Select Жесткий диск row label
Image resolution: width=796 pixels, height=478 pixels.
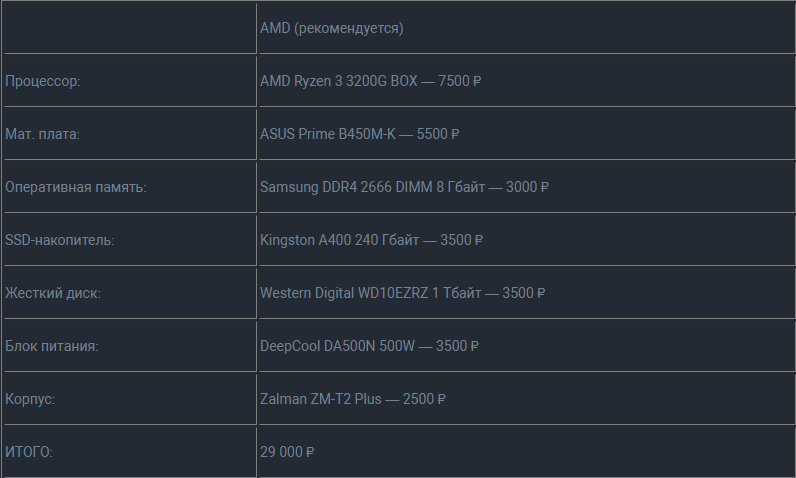click(130, 293)
